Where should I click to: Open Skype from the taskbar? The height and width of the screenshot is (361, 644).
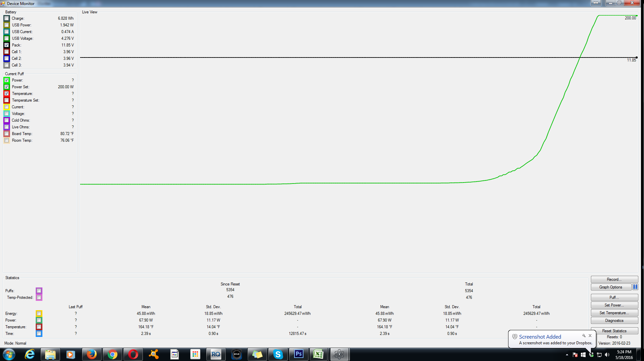tap(278, 354)
